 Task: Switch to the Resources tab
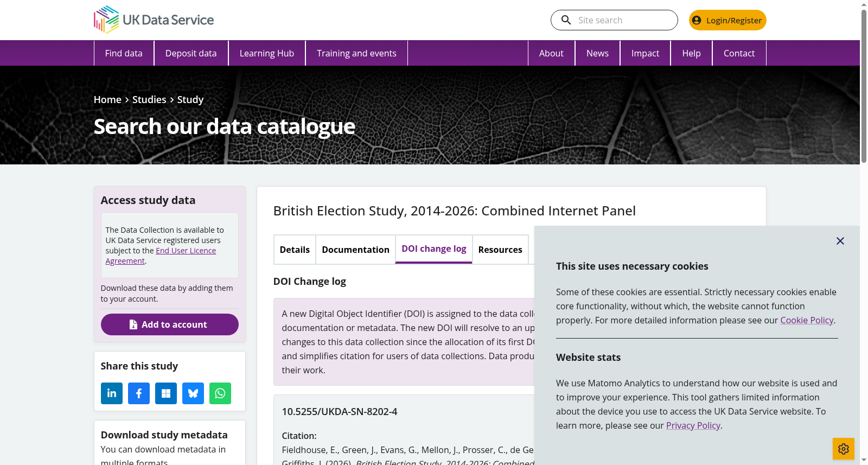(500, 250)
